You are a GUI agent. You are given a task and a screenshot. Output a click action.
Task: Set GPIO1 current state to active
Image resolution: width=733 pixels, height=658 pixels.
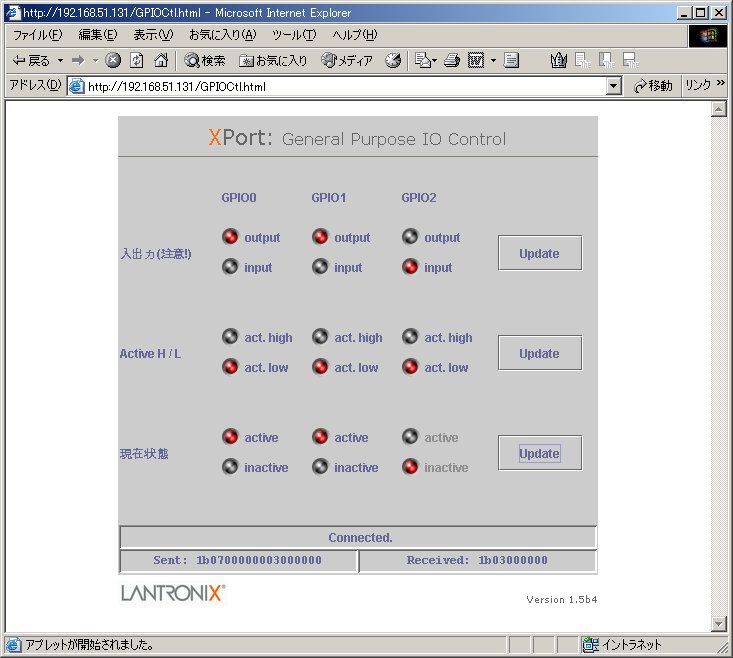point(320,437)
